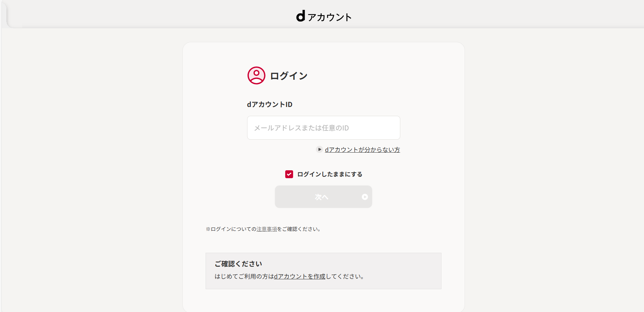
Task: Open the 注意事項 link
Action: pyautogui.click(x=267, y=229)
